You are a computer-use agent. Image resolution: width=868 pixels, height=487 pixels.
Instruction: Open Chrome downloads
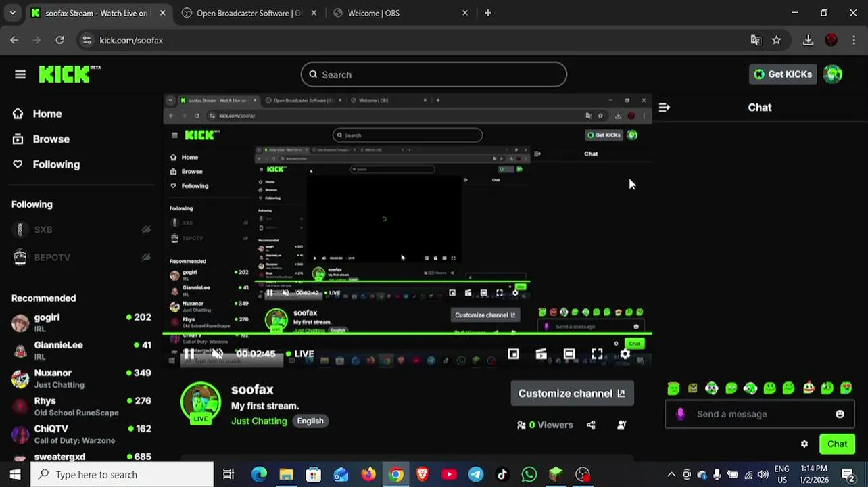[808, 40]
